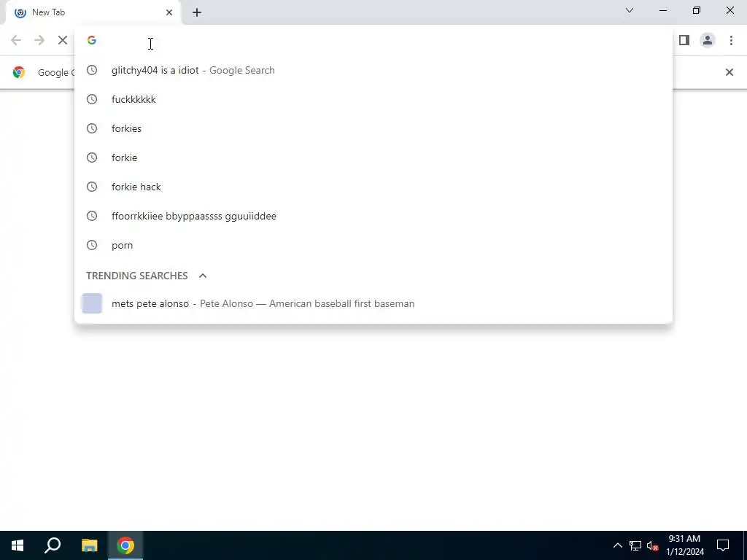Select the 'forkie' history suggestion

point(373,157)
